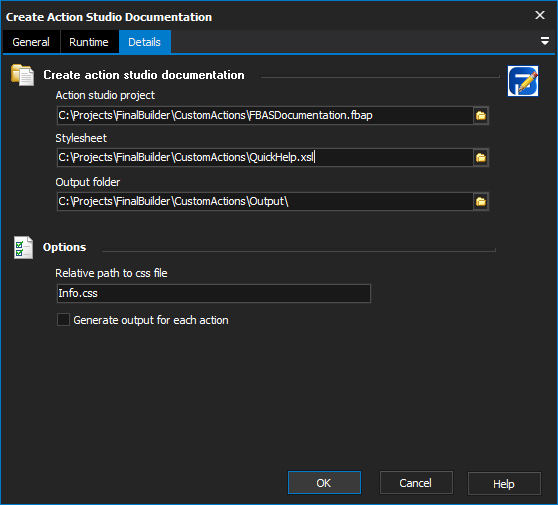The height and width of the screenshot is (505, 558).
Task: Click the FinalBuilder Action Studio logo icon
Action: pyautogui.click(x=523, y=81)
